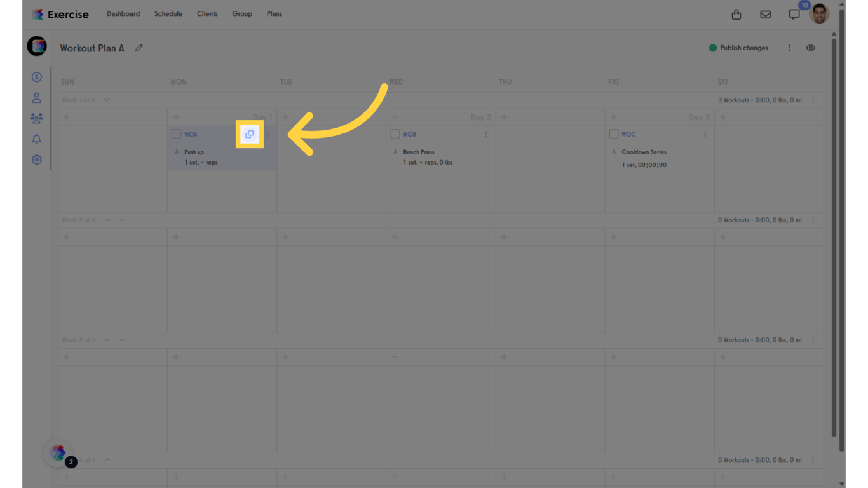Open Week 4 row options menu
This screenshot has width=868, height=488.
[813, 460]
